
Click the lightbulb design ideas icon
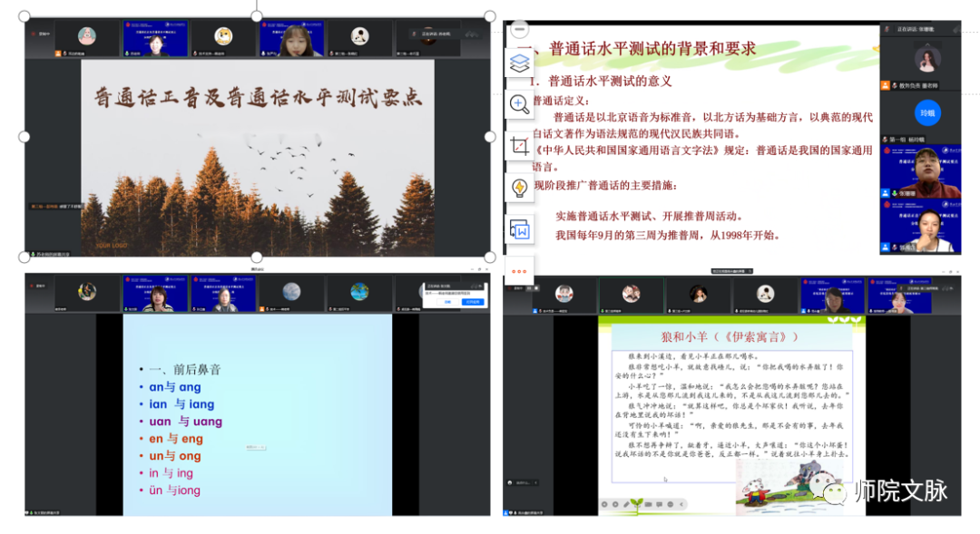pos(519,187)
